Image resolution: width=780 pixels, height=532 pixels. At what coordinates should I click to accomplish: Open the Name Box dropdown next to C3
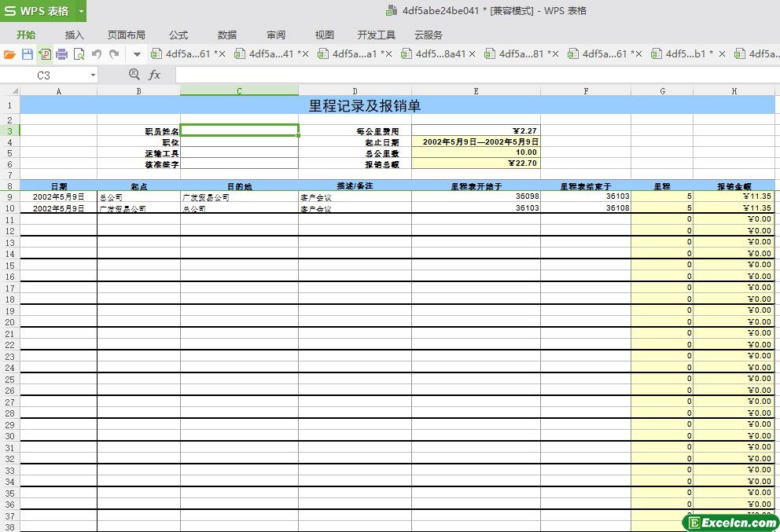(93, 75)
